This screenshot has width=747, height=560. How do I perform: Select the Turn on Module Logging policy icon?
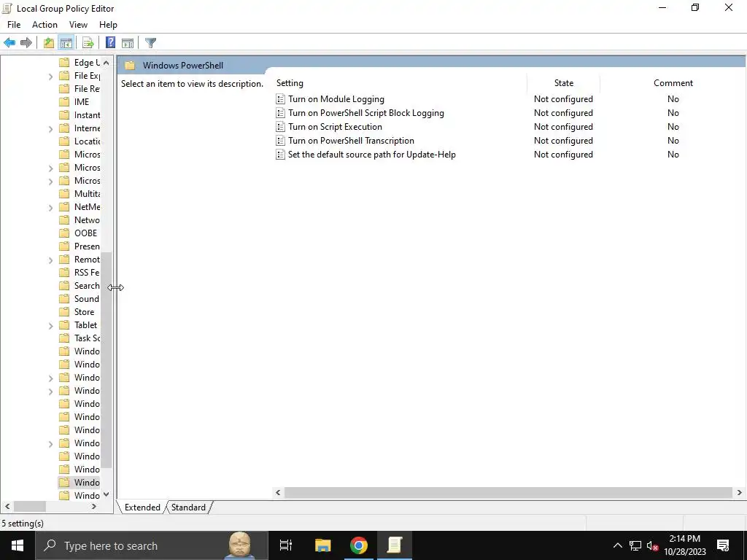coord(281,99)
